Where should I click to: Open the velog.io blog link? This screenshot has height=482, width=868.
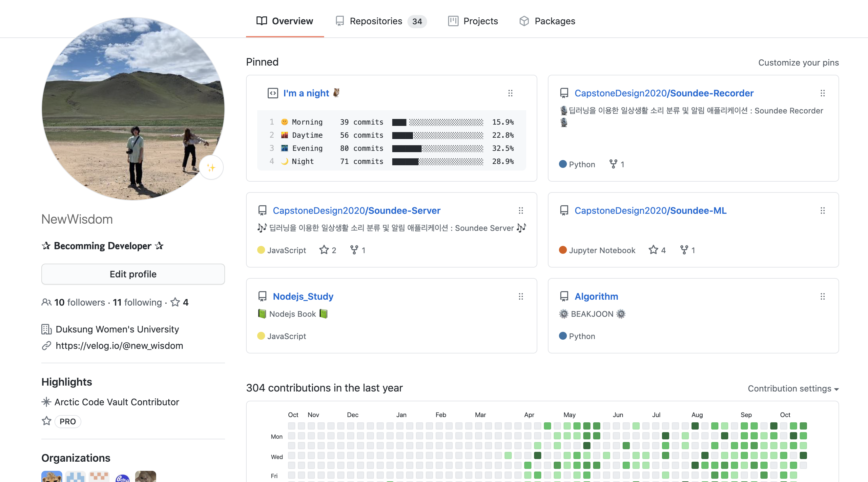pos(119,346)
